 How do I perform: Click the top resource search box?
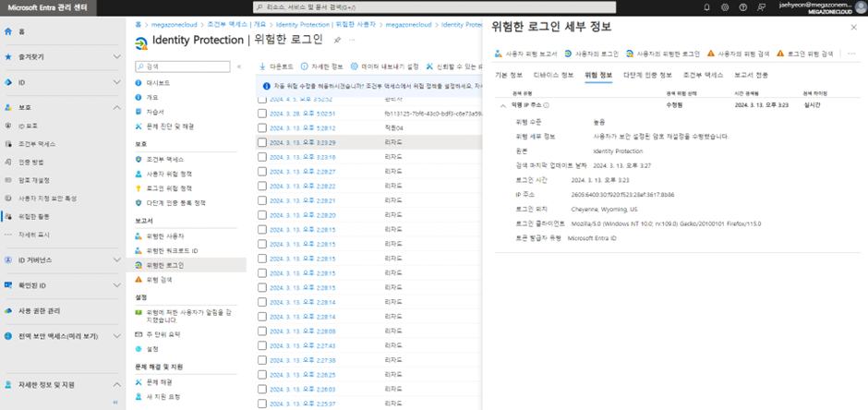(435, 7)
